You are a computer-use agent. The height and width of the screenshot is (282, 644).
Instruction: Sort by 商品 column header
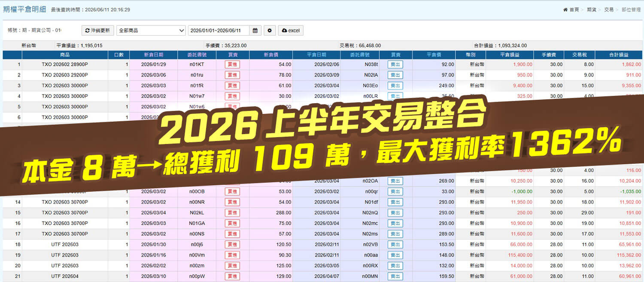pos(65,55)
